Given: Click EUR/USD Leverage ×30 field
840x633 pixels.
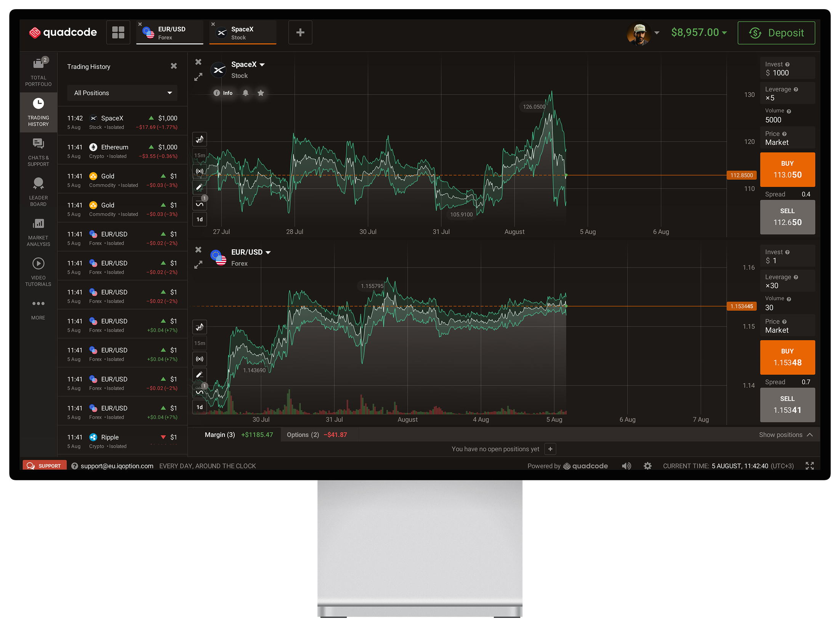Looking at the screenshot, I should click(x=787, y=281).
